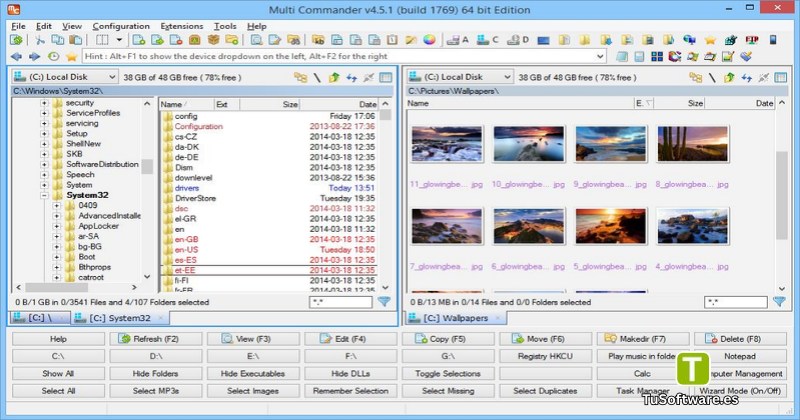
Task: Click the Hide Executables button
Action: pos(253,374)
